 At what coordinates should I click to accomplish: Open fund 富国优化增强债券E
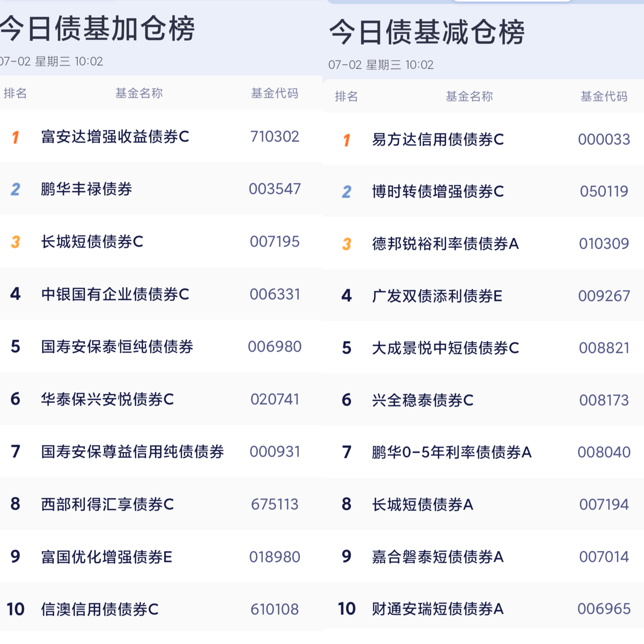(x=106, y=557)
